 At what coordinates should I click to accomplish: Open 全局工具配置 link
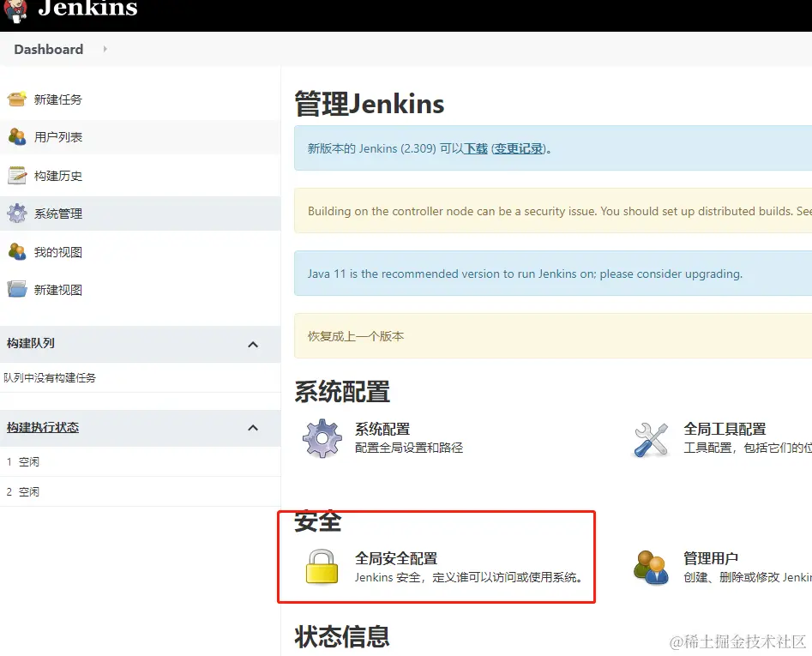point(725,430)
